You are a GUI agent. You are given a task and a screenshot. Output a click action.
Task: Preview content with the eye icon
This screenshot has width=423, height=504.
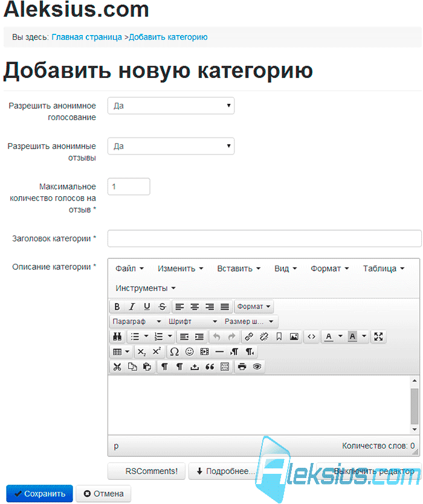(x=257, y=367)
